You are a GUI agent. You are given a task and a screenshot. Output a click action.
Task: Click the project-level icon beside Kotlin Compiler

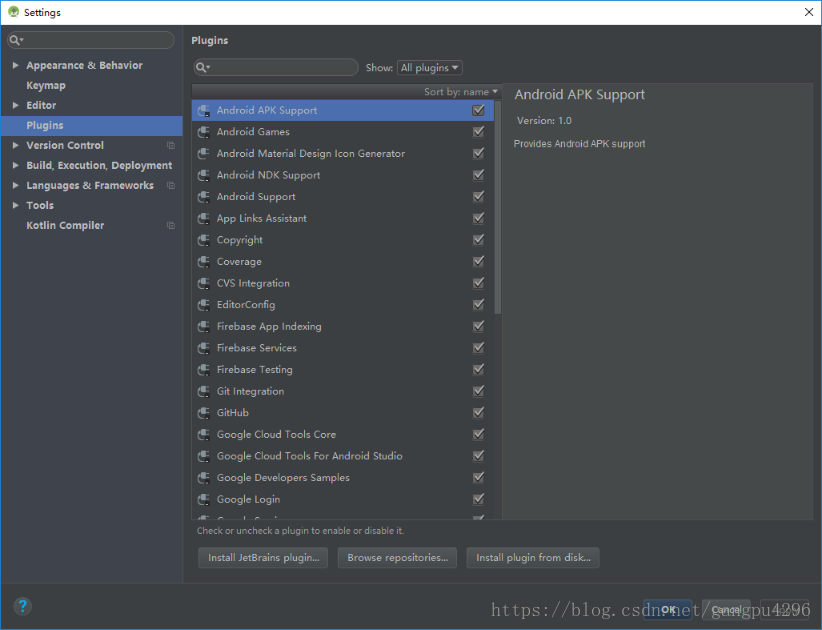click(171, 225)
